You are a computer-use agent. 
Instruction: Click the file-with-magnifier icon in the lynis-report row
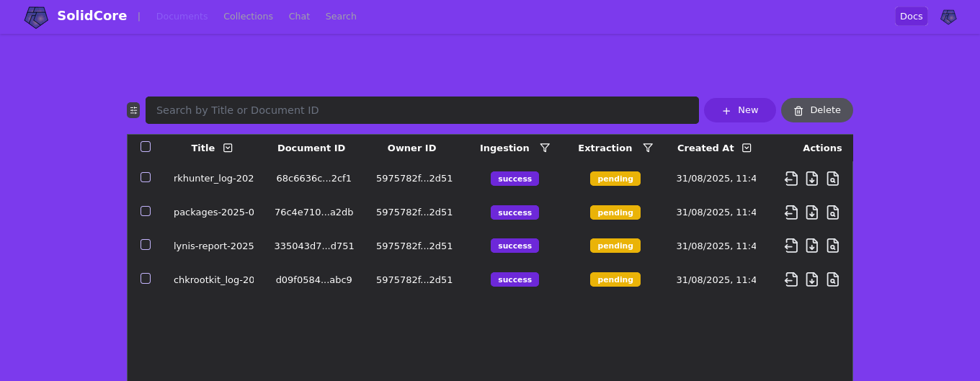tap(833, 246)
